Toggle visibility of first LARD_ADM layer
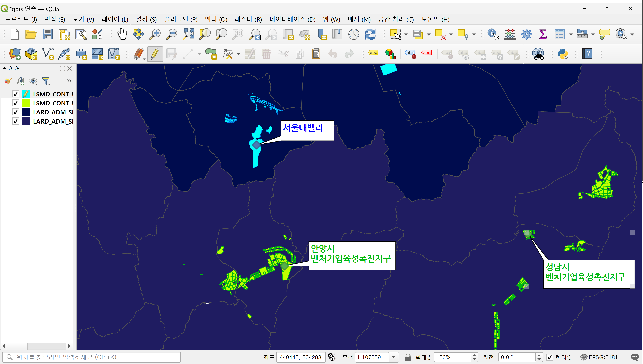The height and width of the screenshot is (364, 643). pyautogui.click(x=16, y=112)
